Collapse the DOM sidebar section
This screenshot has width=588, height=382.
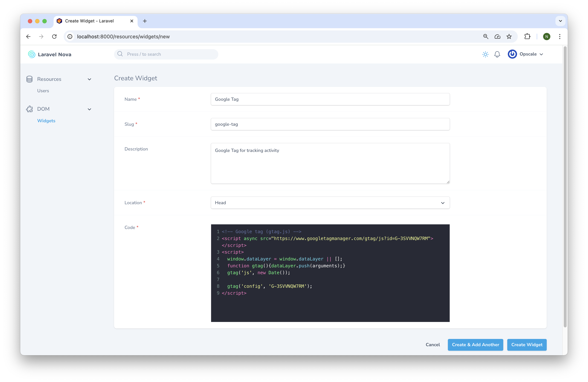(89, 109)
